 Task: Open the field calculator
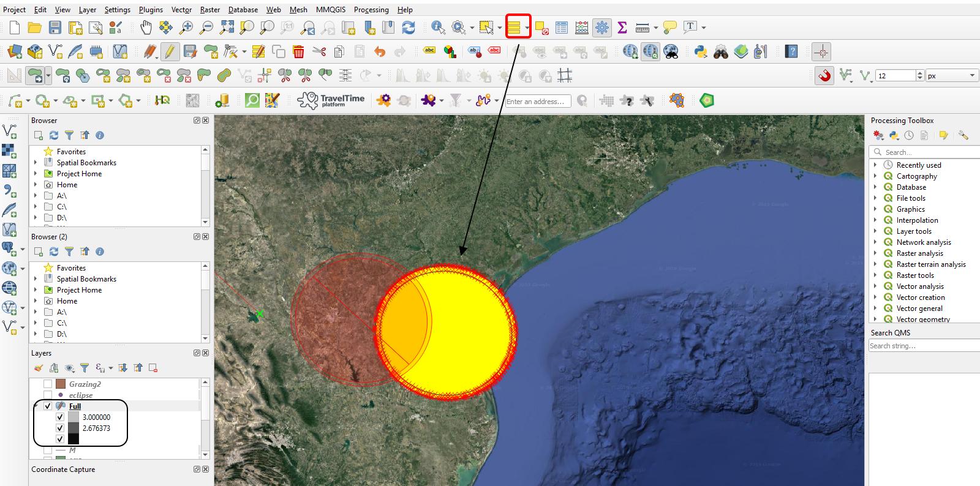582,28
